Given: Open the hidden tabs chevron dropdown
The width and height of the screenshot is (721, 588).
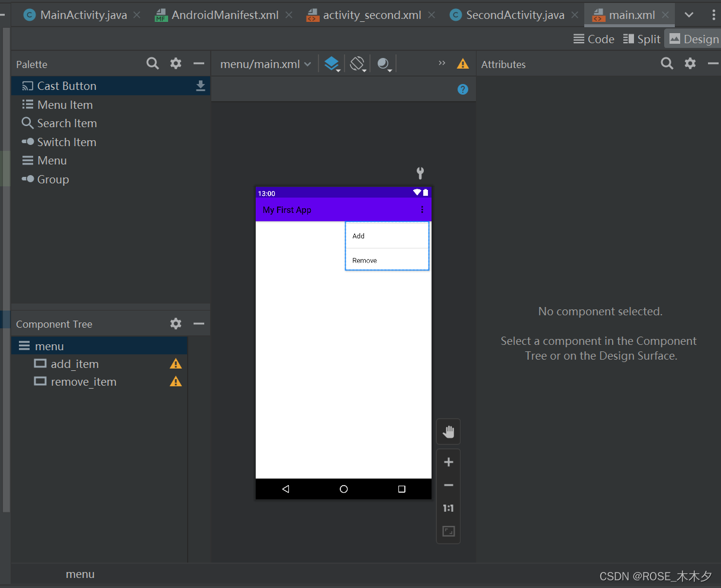Looking at the screenshot, I should tap(689, 14).
